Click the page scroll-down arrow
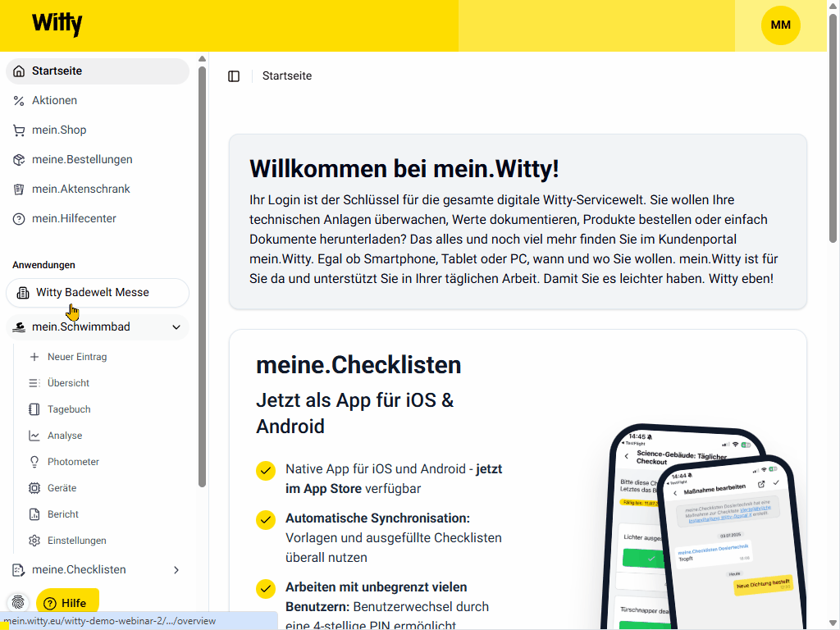The width and height of the screenshot is (840, 630). 833,622
